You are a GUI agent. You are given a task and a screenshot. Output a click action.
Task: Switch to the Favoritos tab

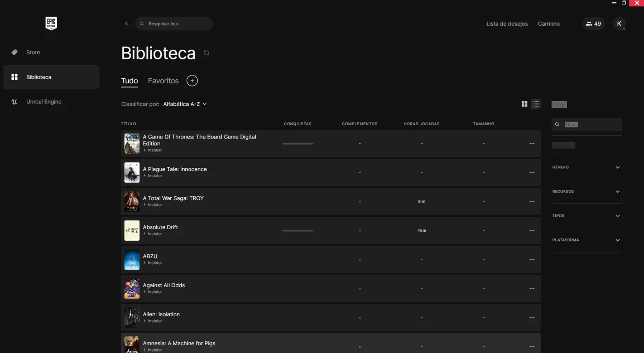163,81
